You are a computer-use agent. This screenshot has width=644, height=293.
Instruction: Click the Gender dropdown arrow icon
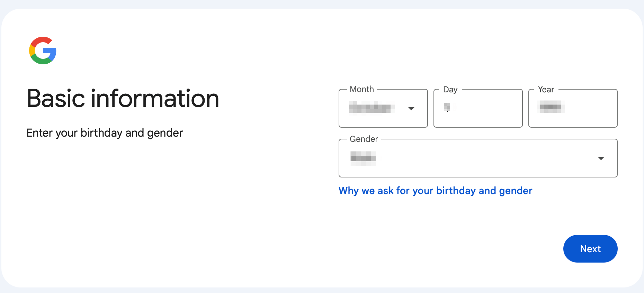coord(601,158)
